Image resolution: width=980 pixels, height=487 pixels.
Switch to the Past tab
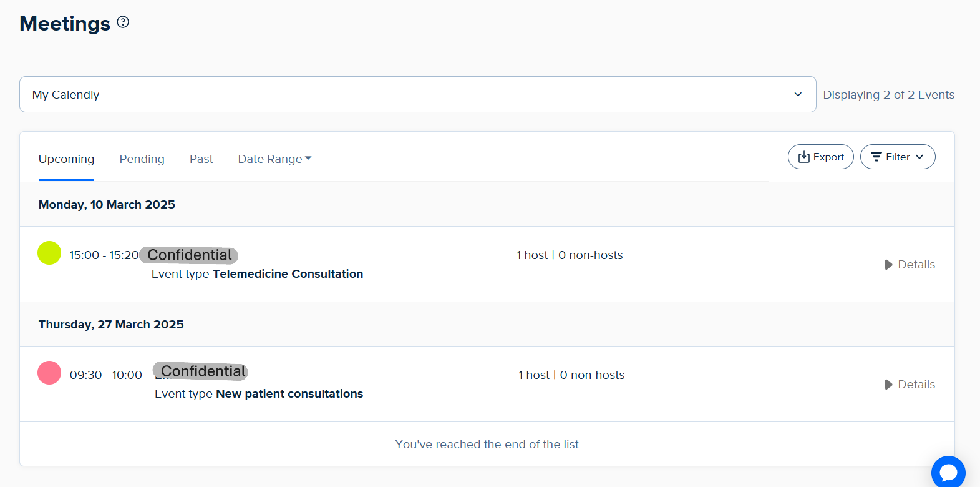[201, 159]
